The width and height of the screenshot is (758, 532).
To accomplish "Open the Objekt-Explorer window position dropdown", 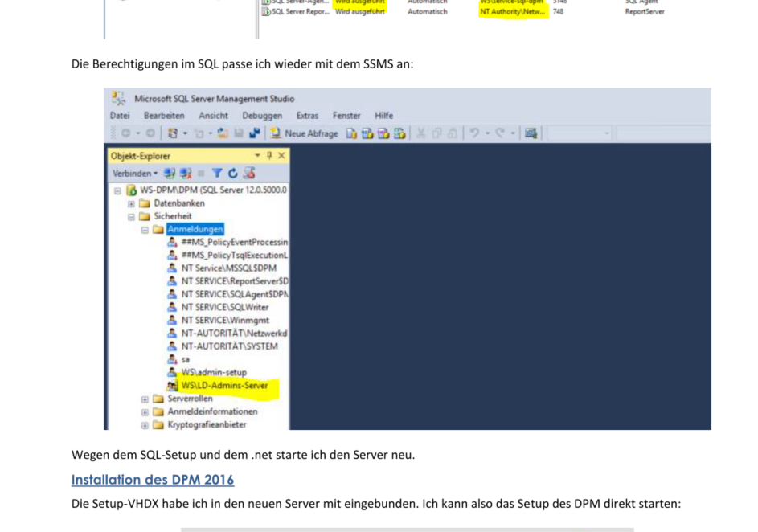I will pos(257,155).
